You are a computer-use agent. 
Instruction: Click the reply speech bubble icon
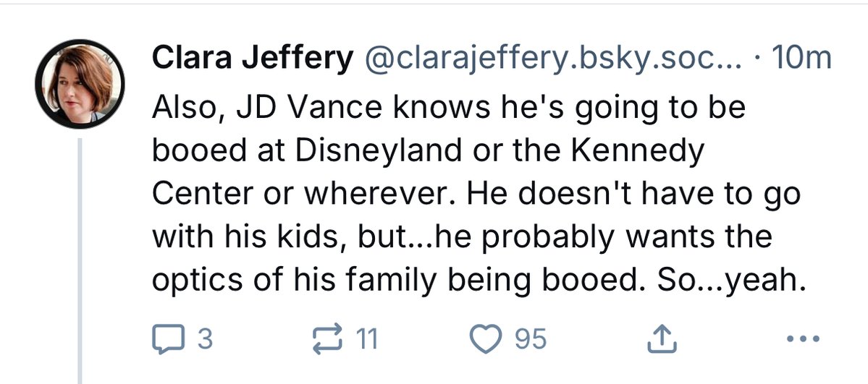click(168, 338)
